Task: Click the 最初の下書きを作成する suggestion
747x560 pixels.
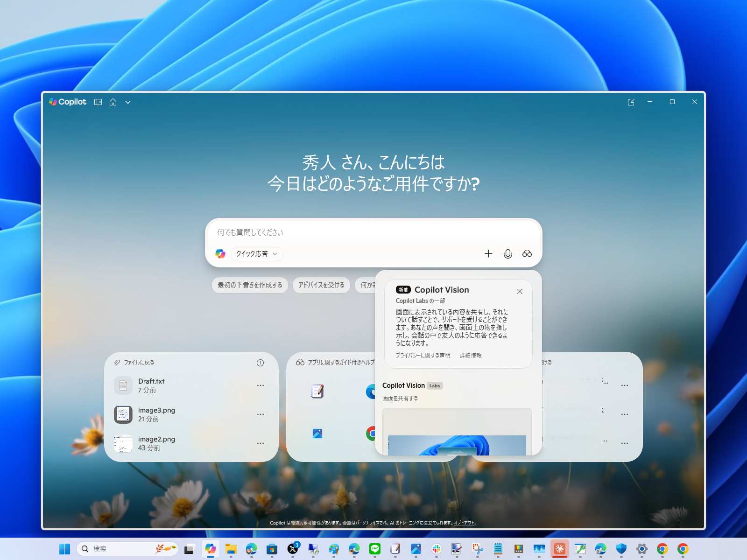Action: [249, 285]
